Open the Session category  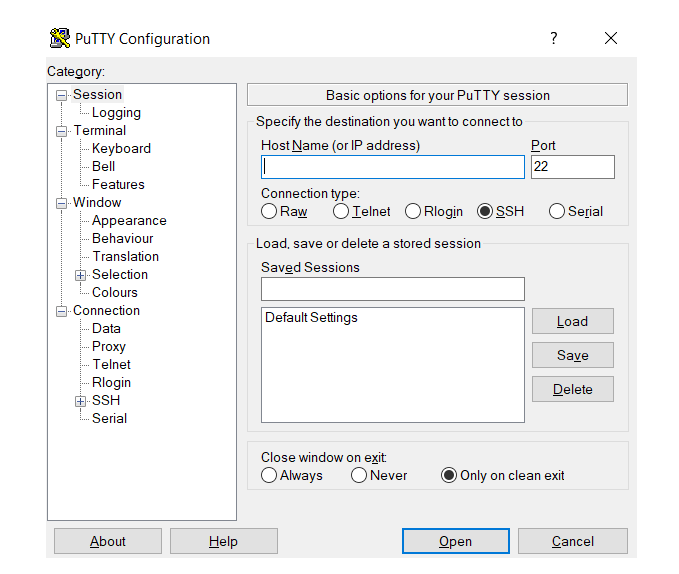click(x=97, y=94)
